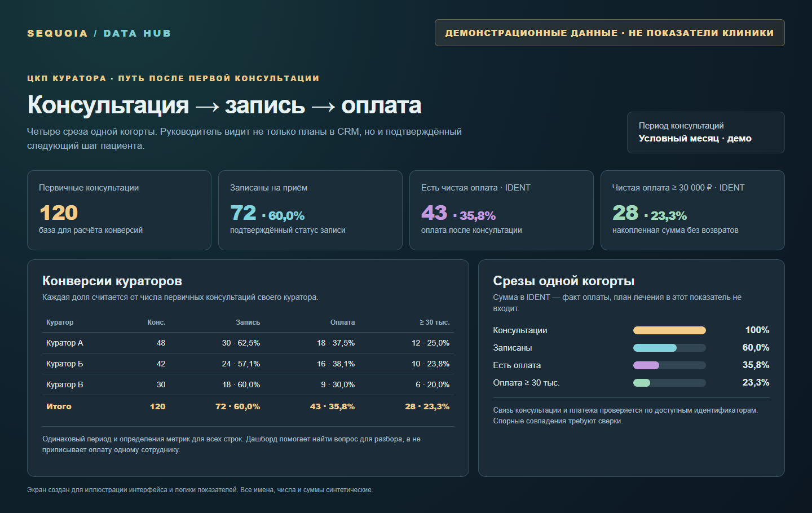The height and width of the screenshot is (513, 812).
Task: Click the green Оплата ≥ 30 тыс. bar
Action: (x=642, y=383)
